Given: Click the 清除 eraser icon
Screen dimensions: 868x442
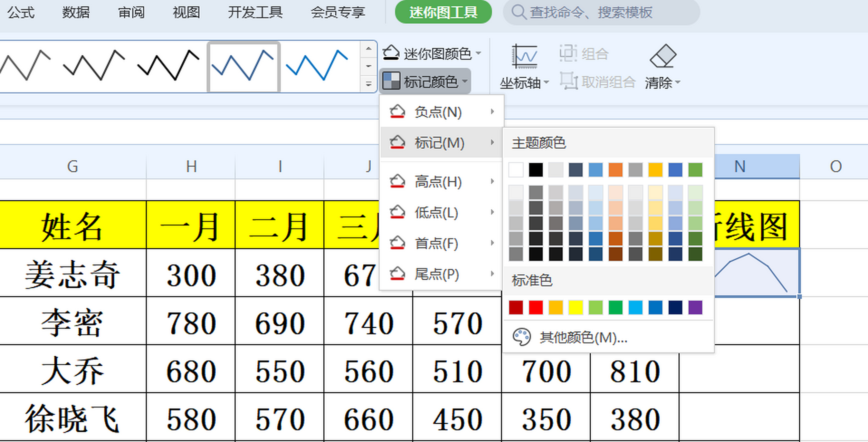Looking at the screenshot, I should (x=663, y=56).
